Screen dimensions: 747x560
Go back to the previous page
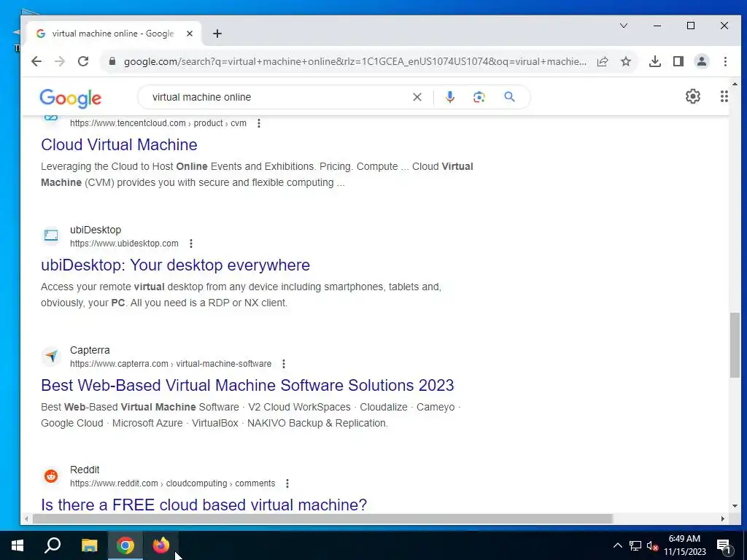[x=36, y=61]
